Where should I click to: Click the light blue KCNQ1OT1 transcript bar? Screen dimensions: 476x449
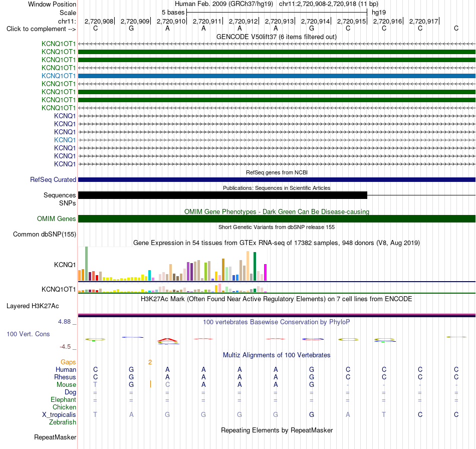pyautogui.click(x=277, y=76)
